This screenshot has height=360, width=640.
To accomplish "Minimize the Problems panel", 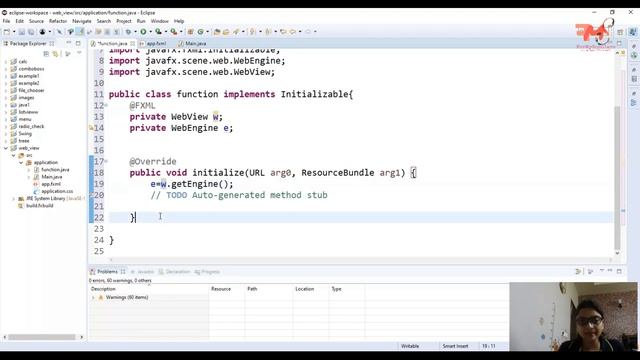I will coord(610,271).
